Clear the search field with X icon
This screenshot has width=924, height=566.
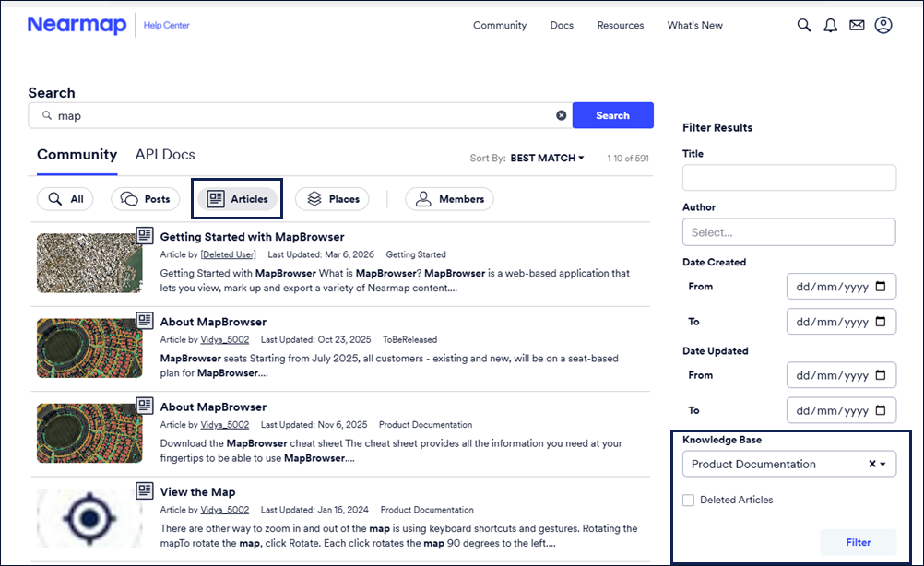coord(562,115)
